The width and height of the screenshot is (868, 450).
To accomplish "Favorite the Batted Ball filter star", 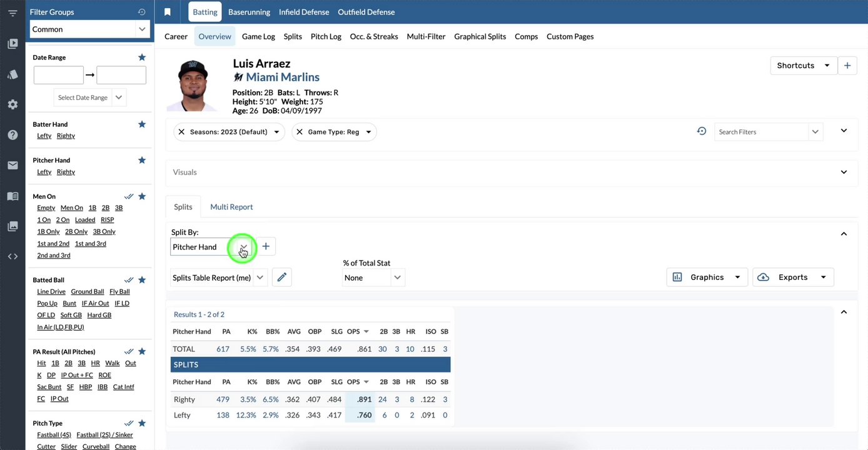I will [x=142, y=280].
